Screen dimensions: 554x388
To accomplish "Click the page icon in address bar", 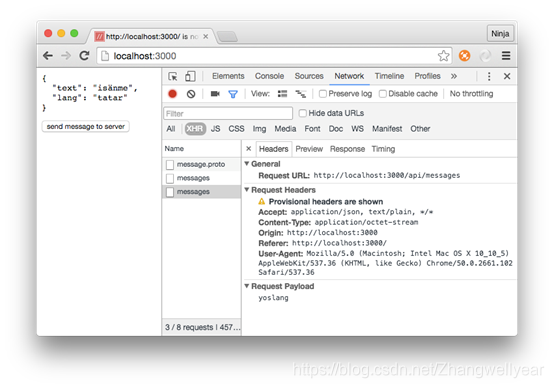I will (x=105, y=56).
